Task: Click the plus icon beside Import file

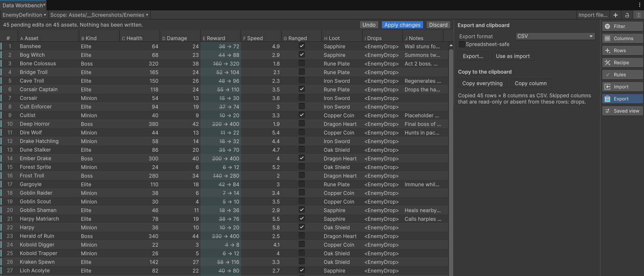Action: click(x=616, y=15)
